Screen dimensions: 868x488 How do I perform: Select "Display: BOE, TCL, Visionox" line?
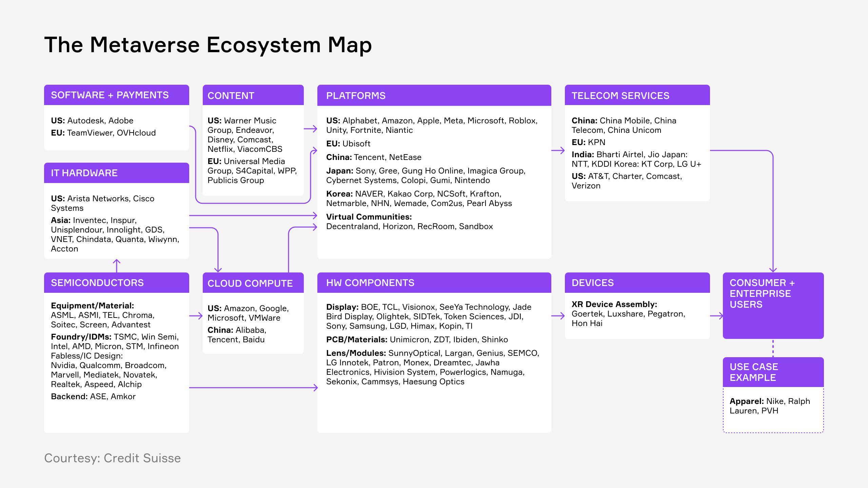[x=429, y=307]
